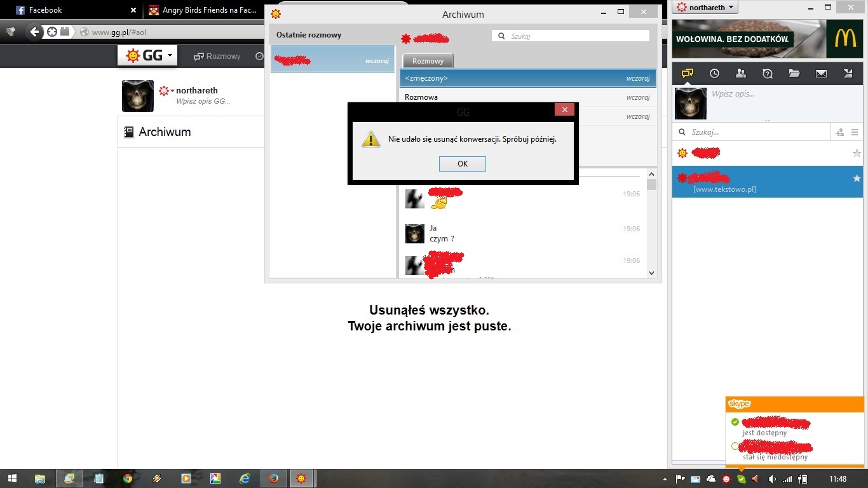Image resolution: width=868 pixels, height=488 pixels.
Task: Open the clock history icon in GG panel
Action: [x=714, y=74]
